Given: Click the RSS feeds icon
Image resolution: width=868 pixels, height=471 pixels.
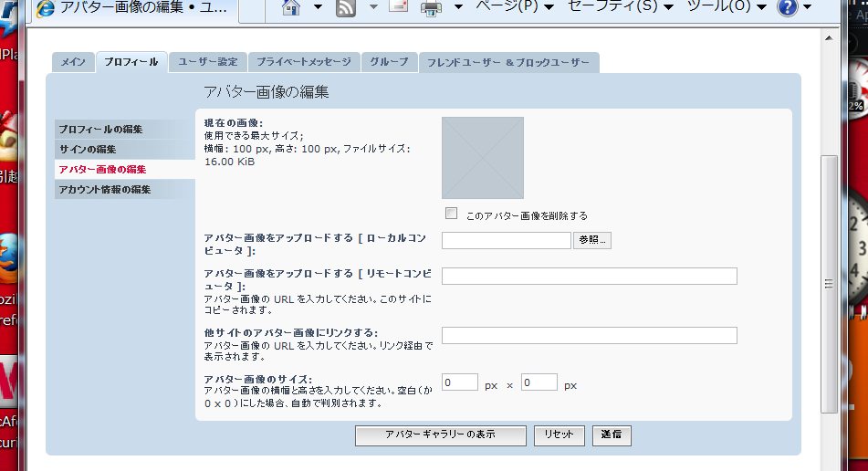Looking at the screenshot, I should click(346, 9).
